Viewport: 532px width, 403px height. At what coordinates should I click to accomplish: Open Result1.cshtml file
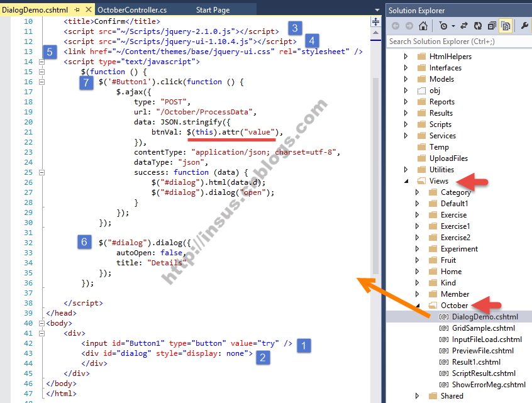[476, 362]
